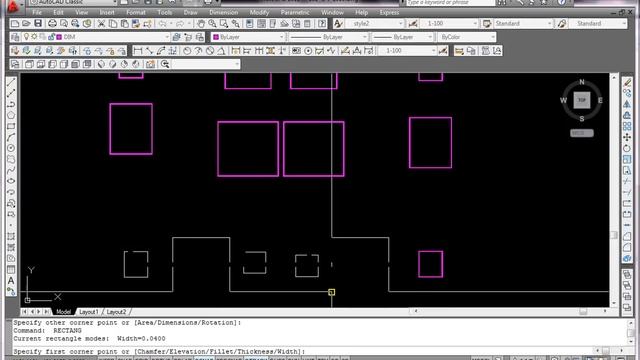Toggle layer on/off lightbulb for DIM layer
Viewport: 640px width, 360px height.
coord(27,37)
